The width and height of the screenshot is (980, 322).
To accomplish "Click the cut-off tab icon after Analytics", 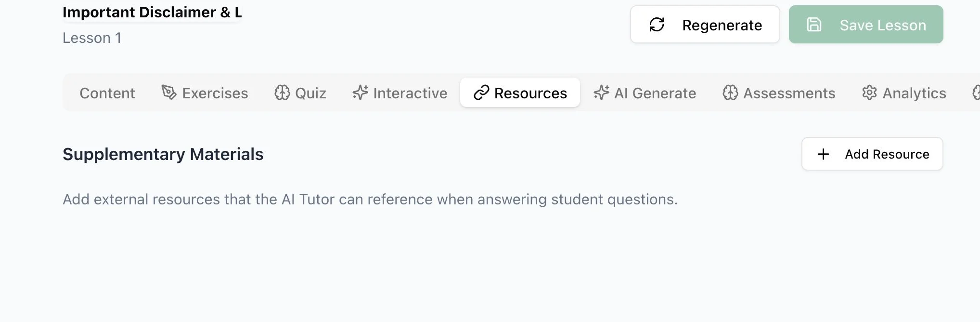I will (x=976, y=92).
